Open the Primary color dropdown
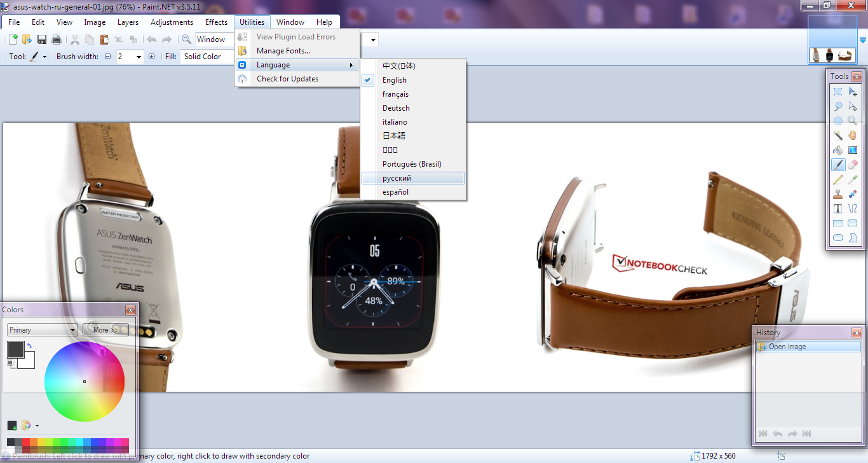The image size is (868, 463). (42, 330)
